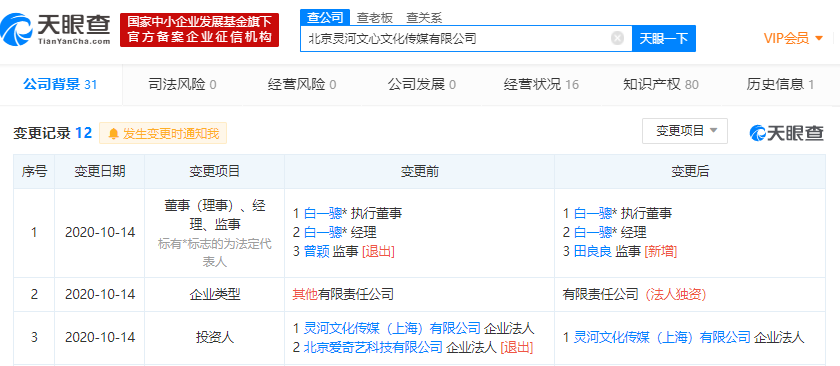Open 灵河文化传媒（上海）有限公司 link in 变更前 column

click(x=392, y=328)
